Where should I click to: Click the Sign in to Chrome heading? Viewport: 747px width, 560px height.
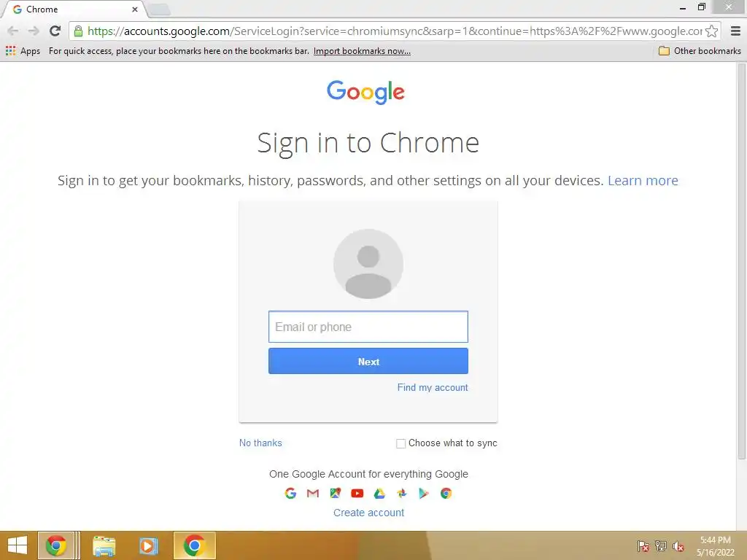pos(368,142)
